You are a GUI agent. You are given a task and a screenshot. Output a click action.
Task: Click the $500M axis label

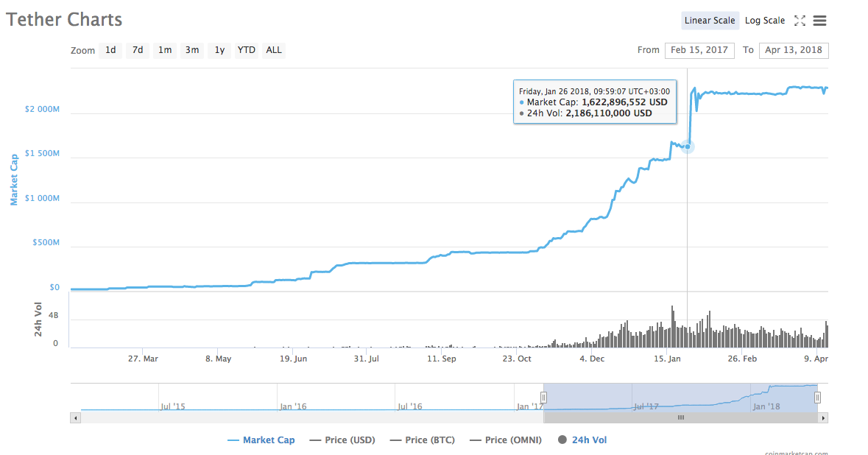click(x=46, y=242)
